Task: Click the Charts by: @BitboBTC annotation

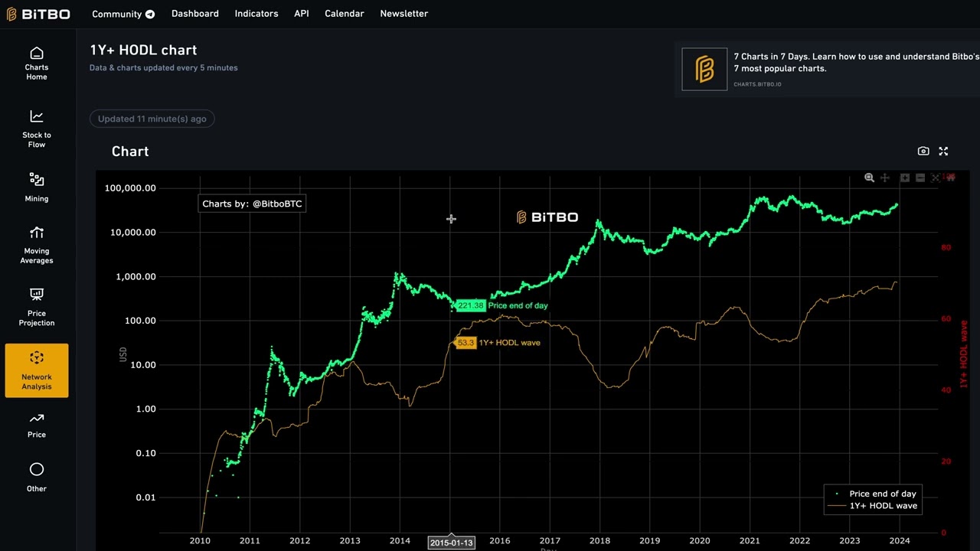Action: coord(252,204)
